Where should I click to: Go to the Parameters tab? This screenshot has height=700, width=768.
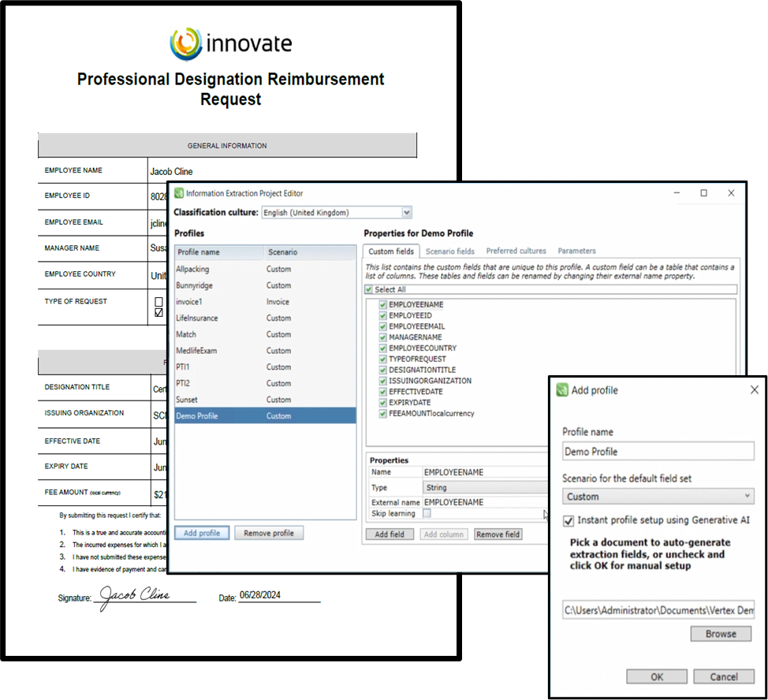[x=576, y=251]
